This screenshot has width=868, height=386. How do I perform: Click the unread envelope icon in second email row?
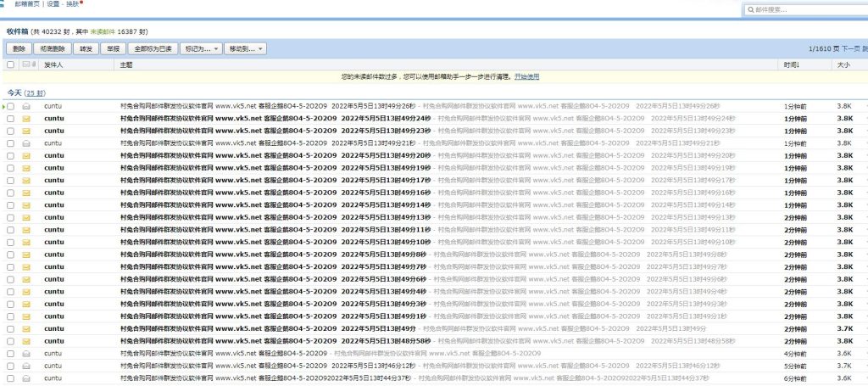pyautogui.click(x=26, y=119)
